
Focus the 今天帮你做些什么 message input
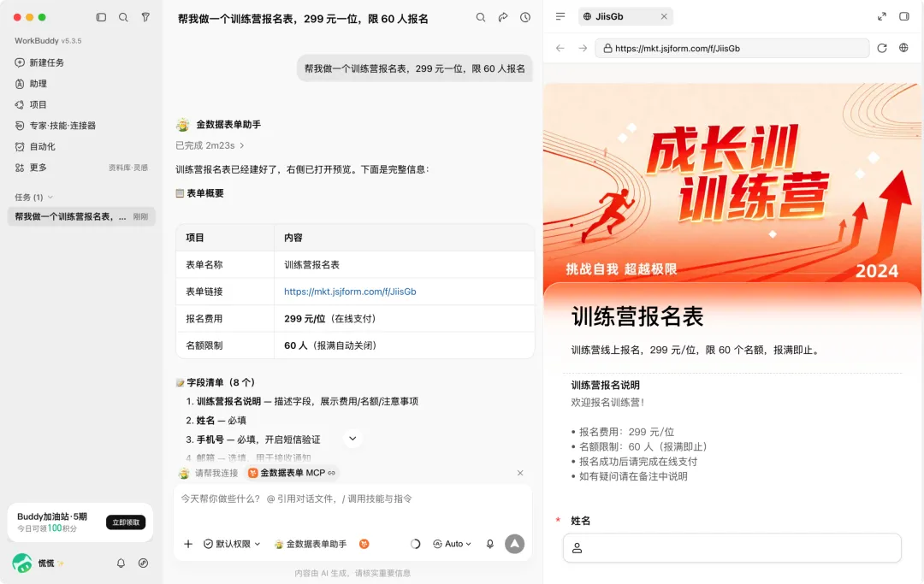(x=352, y=499)
